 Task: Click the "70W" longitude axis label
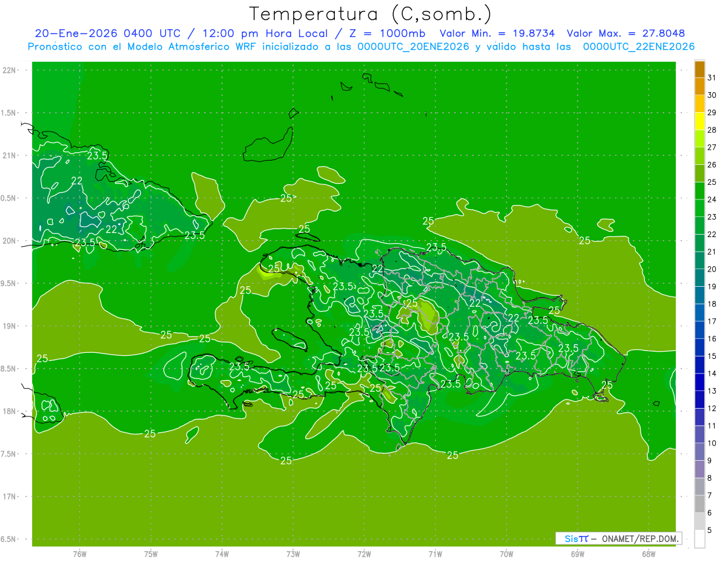[507, 554]
